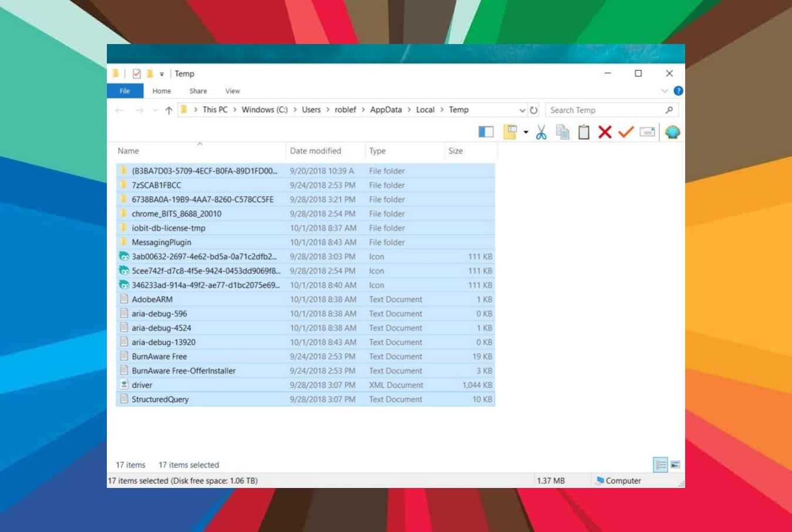Select the 3ab00632-2697 icon file
The height and width of the screenshot is (532, 792).
305,257
